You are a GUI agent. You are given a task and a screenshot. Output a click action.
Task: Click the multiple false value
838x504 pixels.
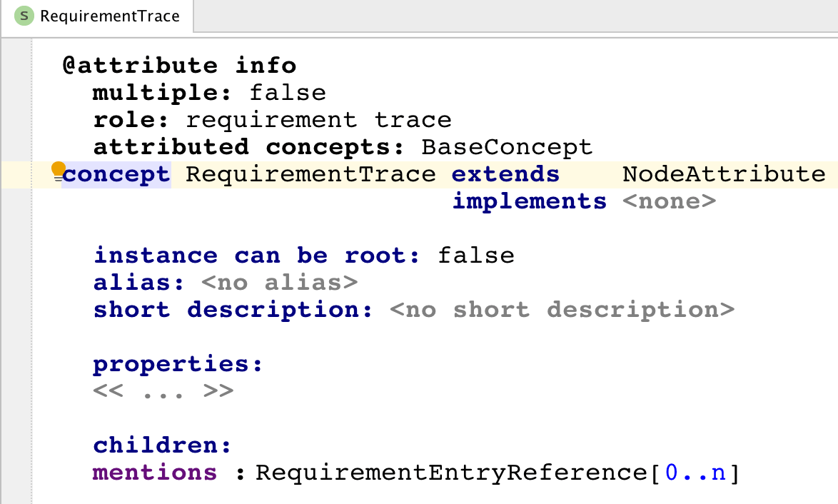click(287, 93)
